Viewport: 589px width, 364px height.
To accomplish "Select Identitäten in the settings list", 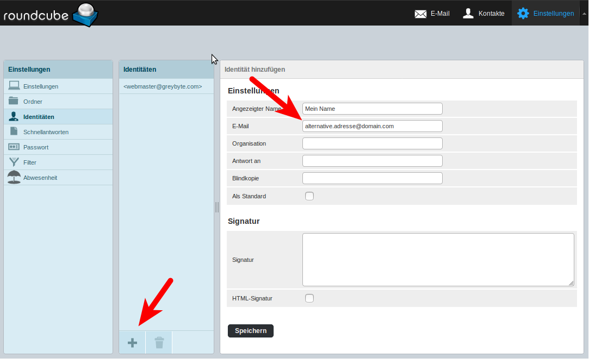I will pyautogui.click(x=39, y=117).
